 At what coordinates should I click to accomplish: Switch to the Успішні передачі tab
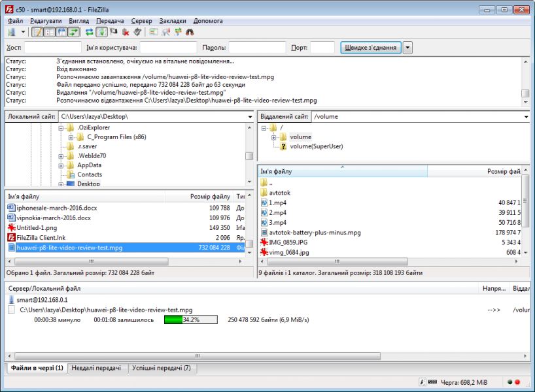[x=162, y=368]
